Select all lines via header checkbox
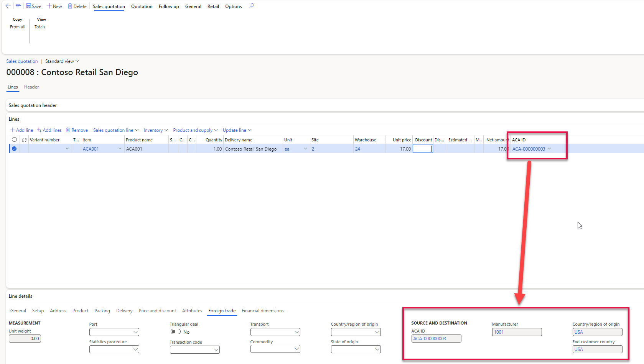The height and width of the screenshot is (364, 644). [14, 139]
